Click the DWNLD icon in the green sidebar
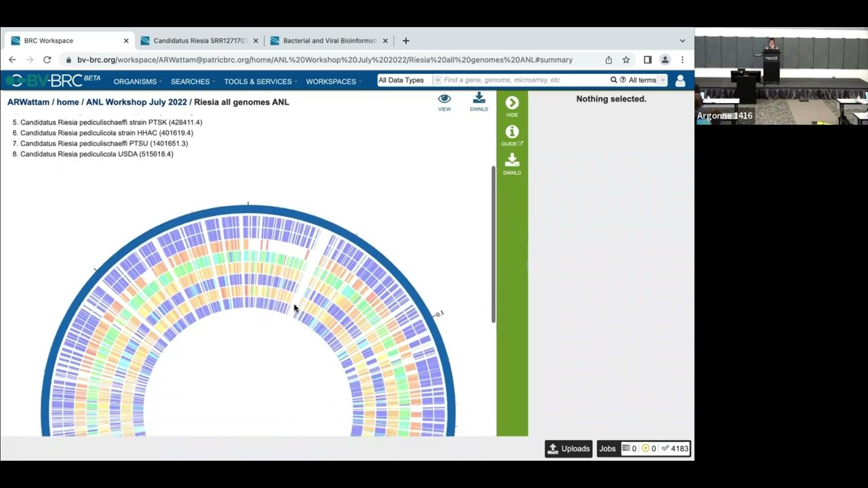868x488 pixels. [x=512, y=160]
